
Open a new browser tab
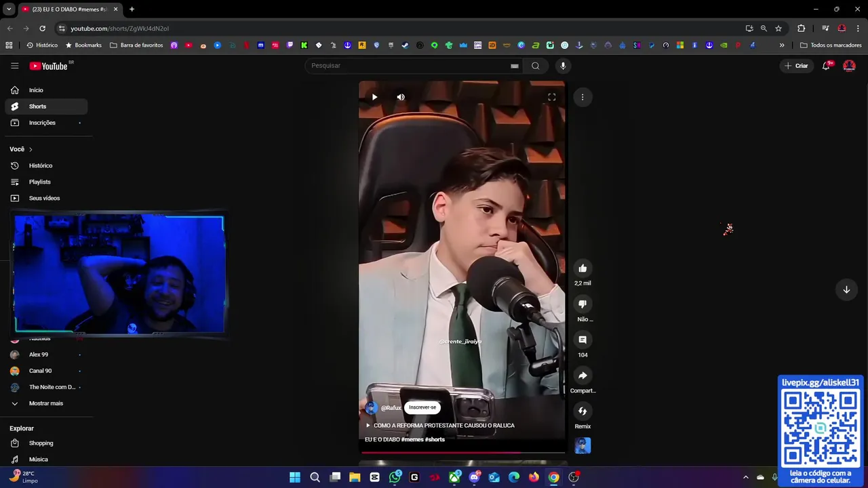point(132,9)
